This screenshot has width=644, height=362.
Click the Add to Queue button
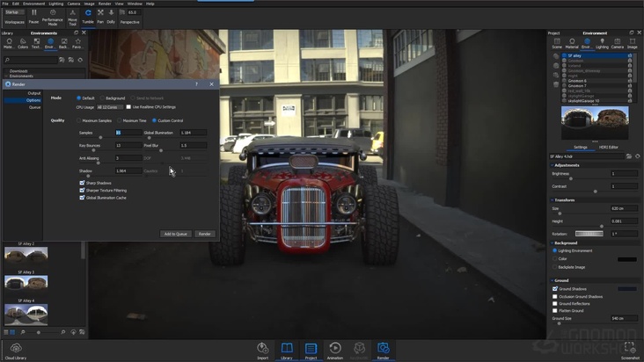pos(175,234)
